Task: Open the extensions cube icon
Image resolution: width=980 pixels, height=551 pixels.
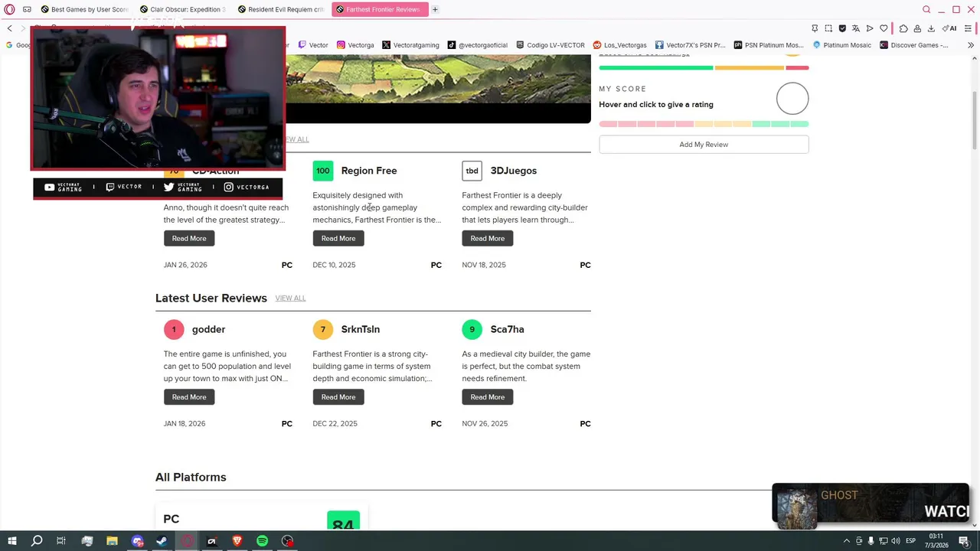Action: coord(903,28)
